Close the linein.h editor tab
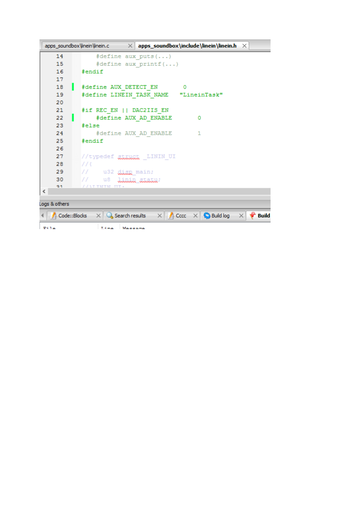Image resolution: width=360 pixels, height=509 pixels. 244,46
